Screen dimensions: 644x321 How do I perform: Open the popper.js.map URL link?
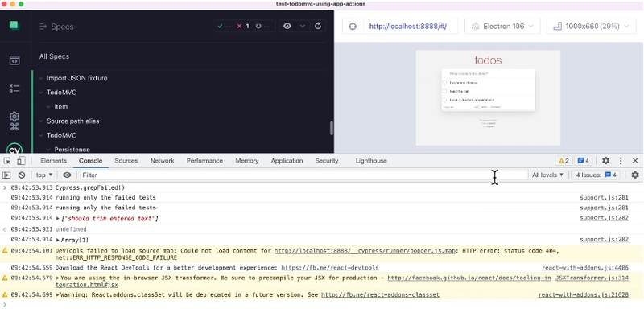pyautogui.click(x=365, y=251)
